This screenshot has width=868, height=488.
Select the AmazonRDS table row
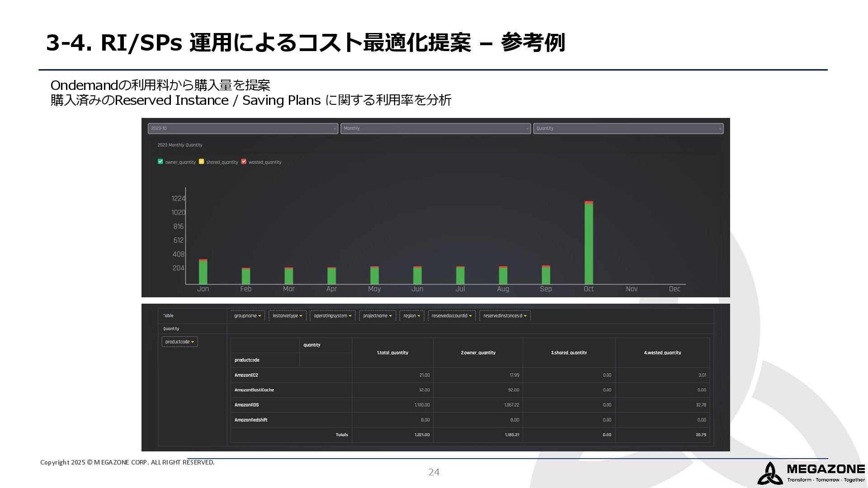coord(247,405)
